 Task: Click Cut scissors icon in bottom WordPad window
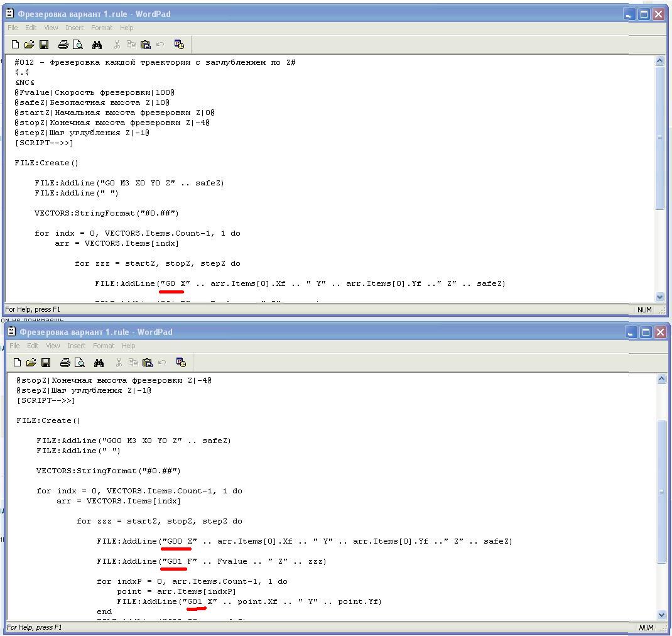click(119, 363)
